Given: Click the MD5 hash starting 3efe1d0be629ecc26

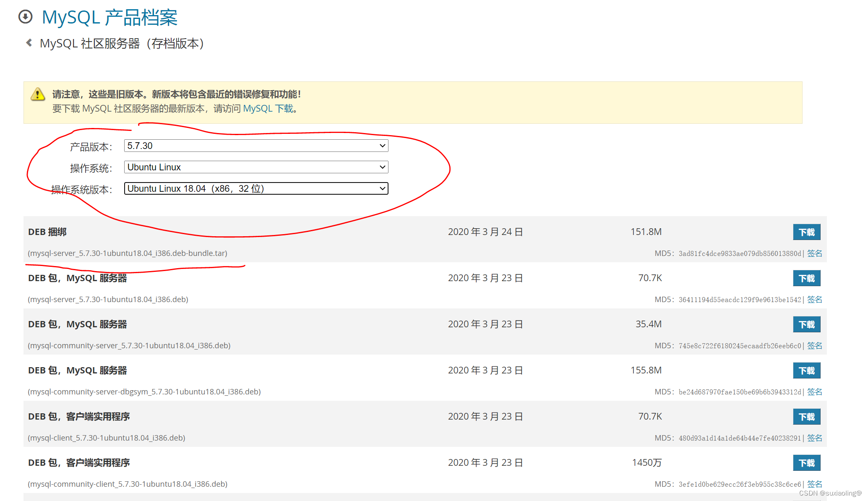Looking at the screenshot, I should pos(740,484).
